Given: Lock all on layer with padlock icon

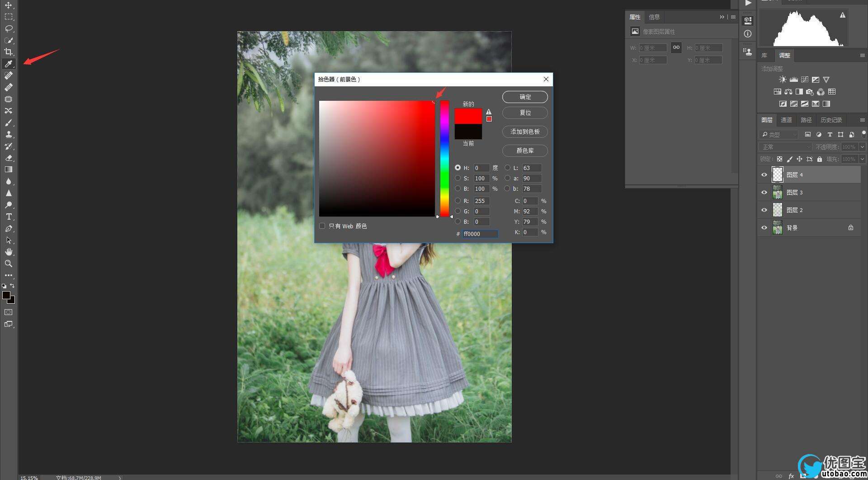Looking at the screenshot, I should point(819,159).
